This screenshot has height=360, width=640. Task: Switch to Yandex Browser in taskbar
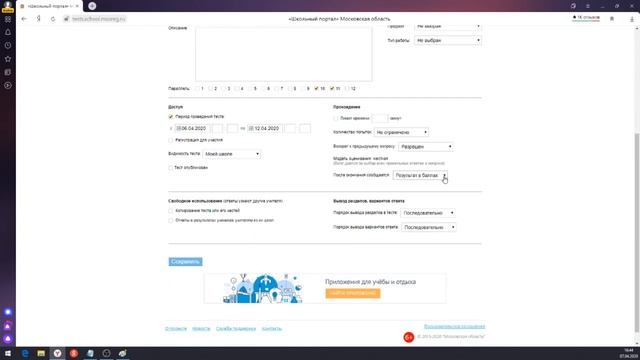point(58,353)
